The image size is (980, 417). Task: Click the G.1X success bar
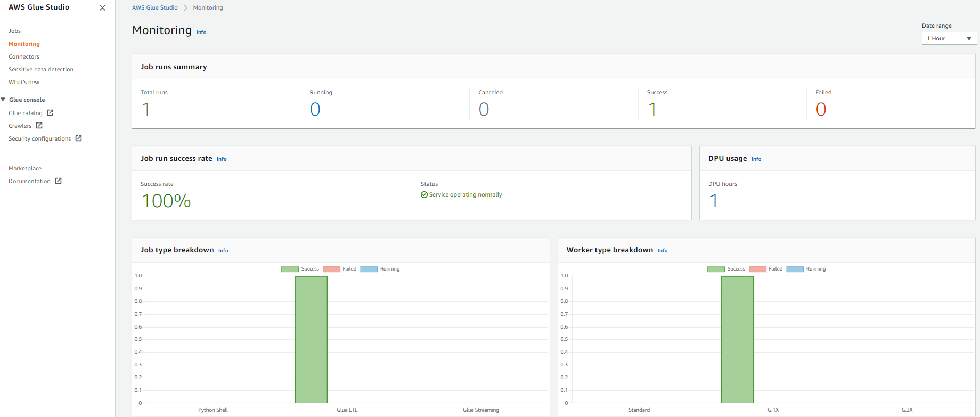(x=737, y=340)
